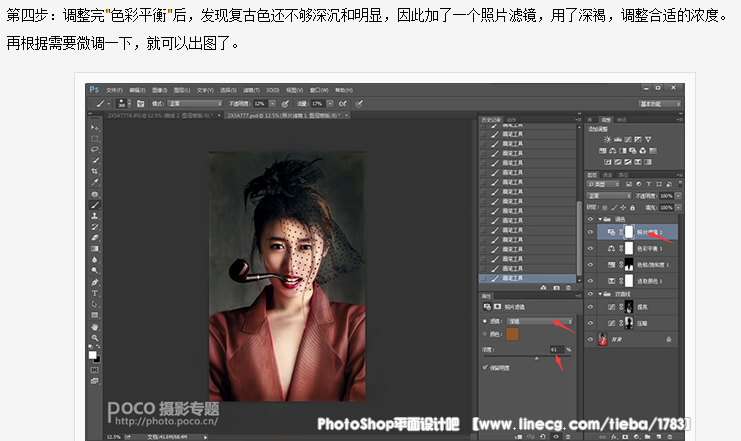Select the Eraser tool
Image resolution: width=741 pixels, height=441 pixels.
point(95,238)
